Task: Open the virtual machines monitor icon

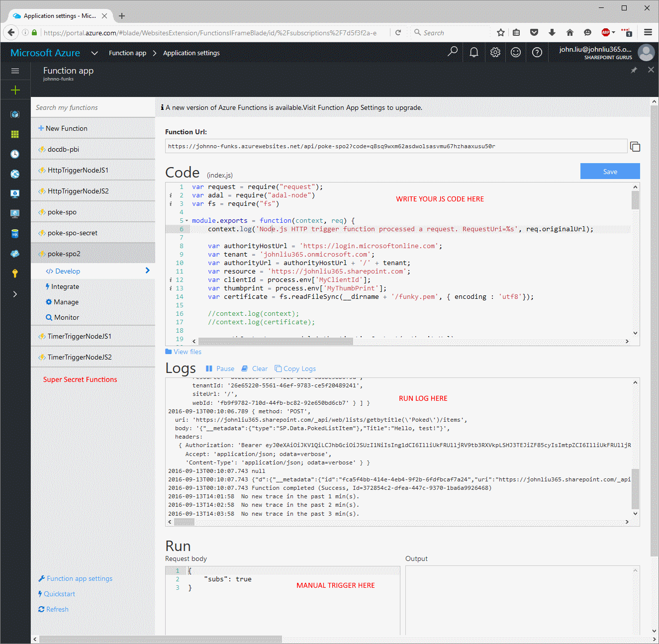Action: click(15, 193)
